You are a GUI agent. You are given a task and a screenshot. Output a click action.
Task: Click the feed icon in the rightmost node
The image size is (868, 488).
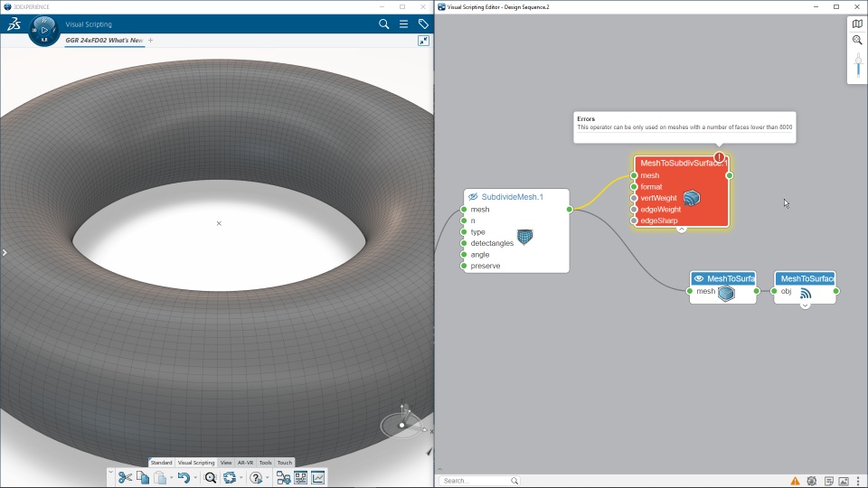click(x=806, y=294)
